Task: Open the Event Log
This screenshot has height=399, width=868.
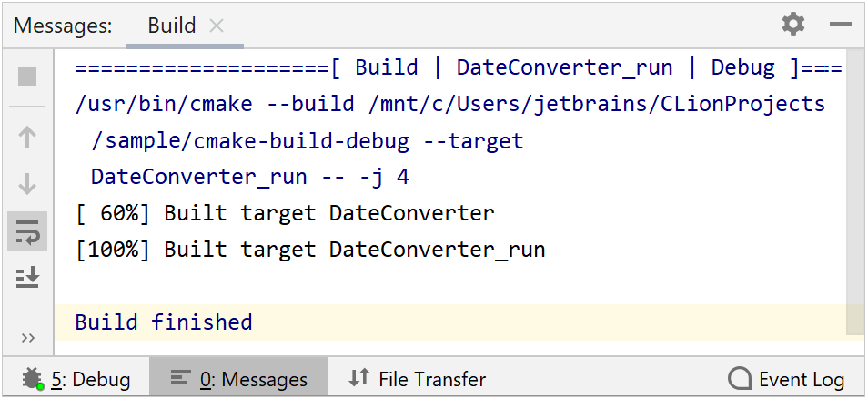Action: [x=787, y=379]
